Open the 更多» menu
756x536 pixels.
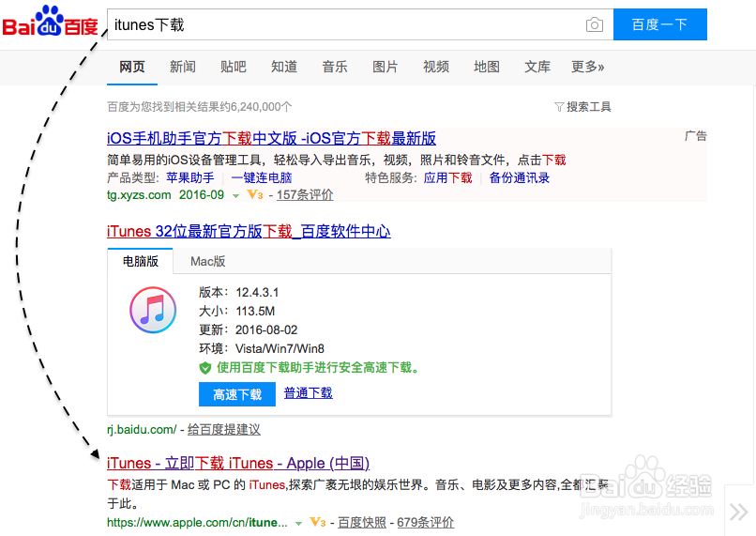588,67
